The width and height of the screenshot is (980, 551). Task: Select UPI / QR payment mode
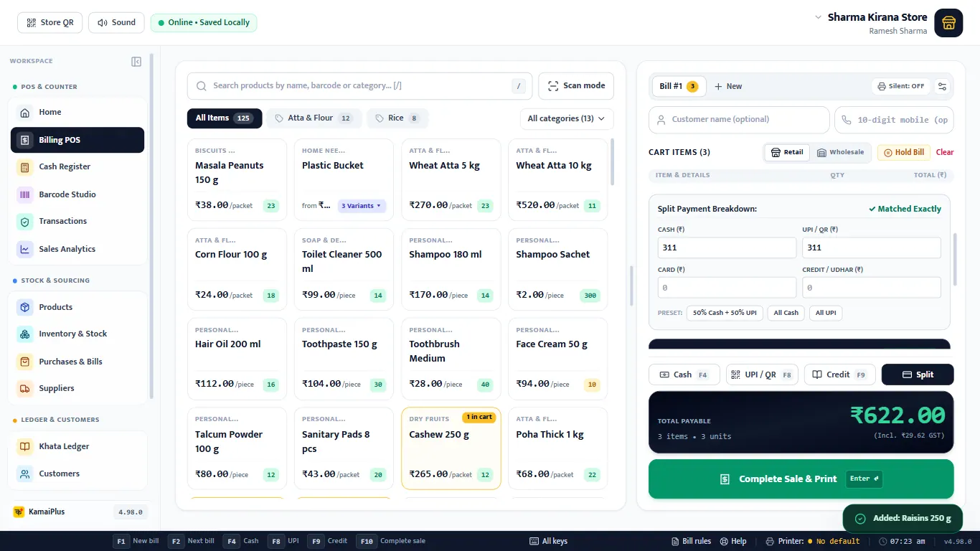[762, 375]
